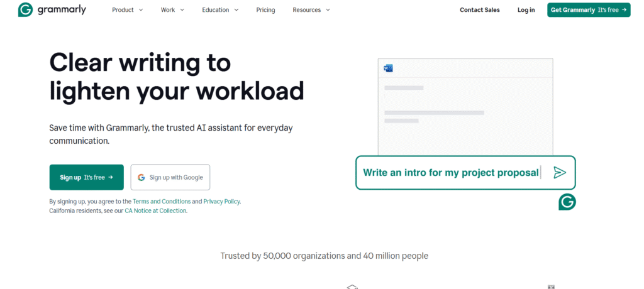Choose Sign up with Google

point(170,177)
